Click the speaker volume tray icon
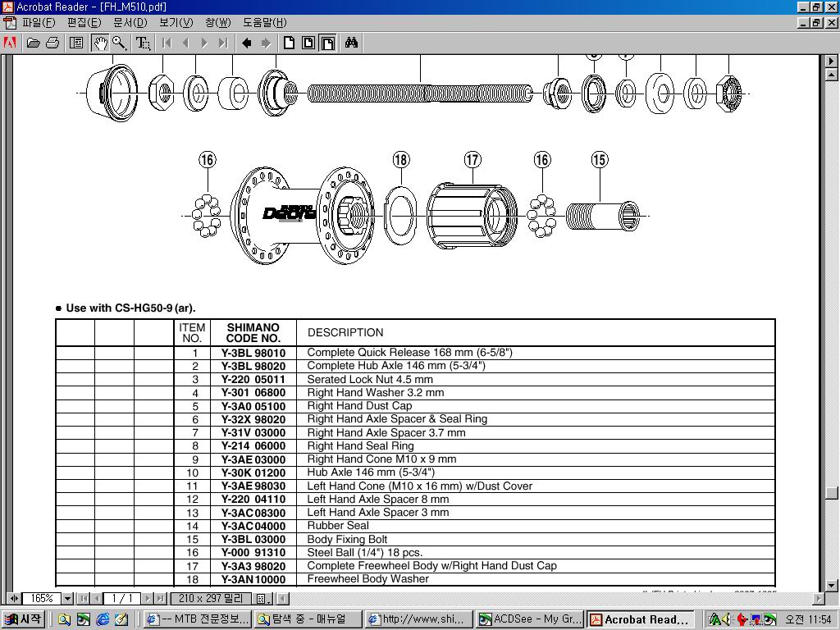 click(x=727, y=619)
